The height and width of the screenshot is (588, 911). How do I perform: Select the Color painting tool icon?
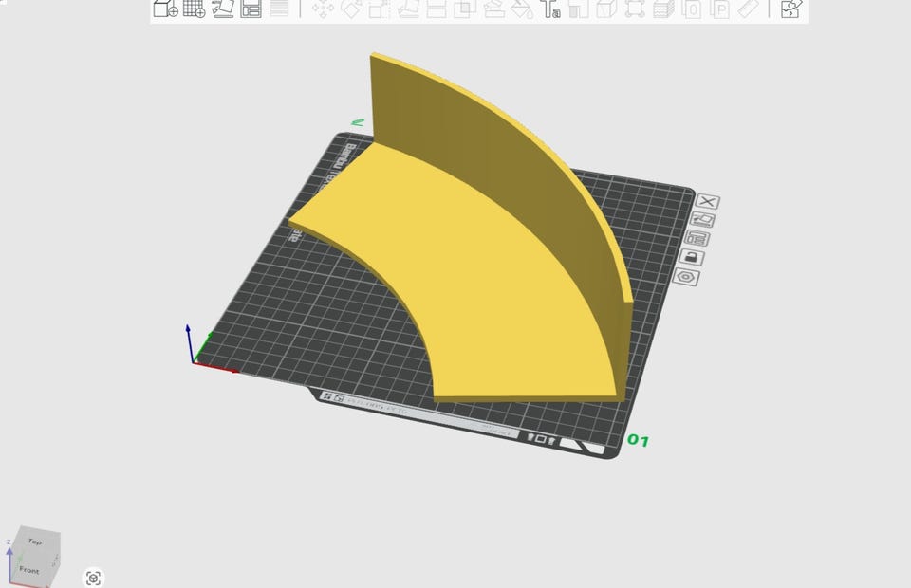[x=579, y=9]
